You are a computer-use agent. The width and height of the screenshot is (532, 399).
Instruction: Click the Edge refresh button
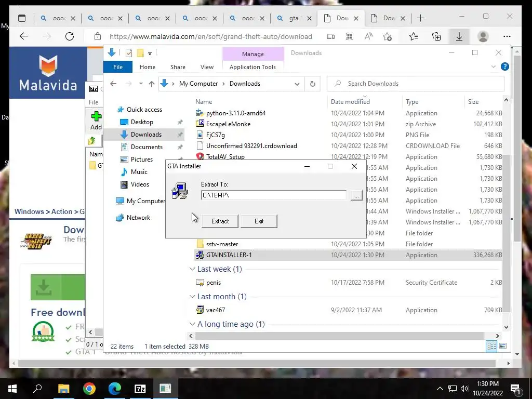tap(70, 36)
